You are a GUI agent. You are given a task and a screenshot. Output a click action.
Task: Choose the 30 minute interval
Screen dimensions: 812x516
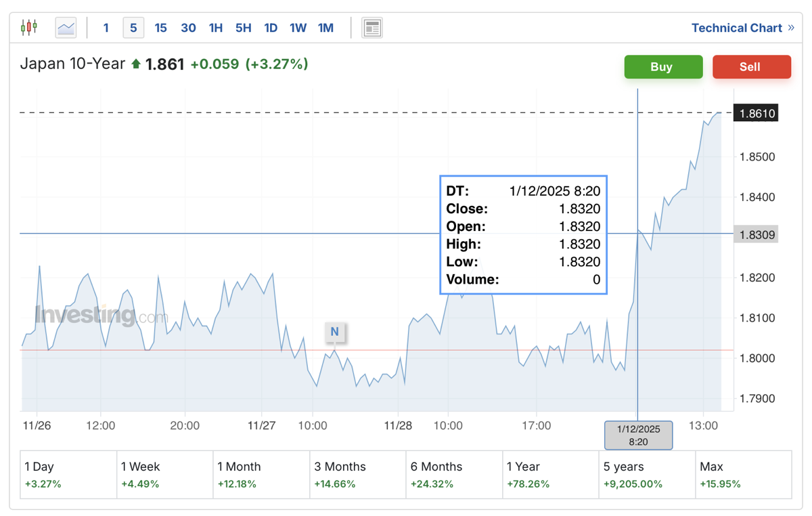coord(188,28)
